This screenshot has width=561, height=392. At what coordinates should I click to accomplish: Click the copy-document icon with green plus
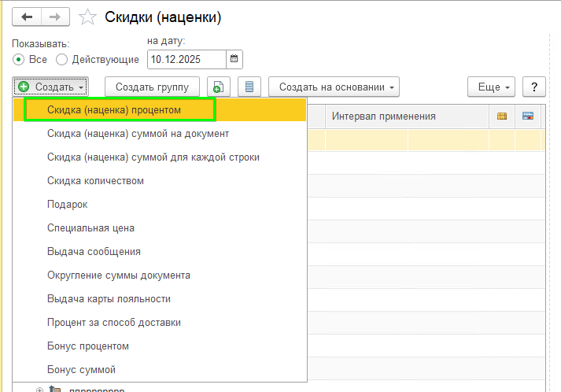click(x=218, y=87)
